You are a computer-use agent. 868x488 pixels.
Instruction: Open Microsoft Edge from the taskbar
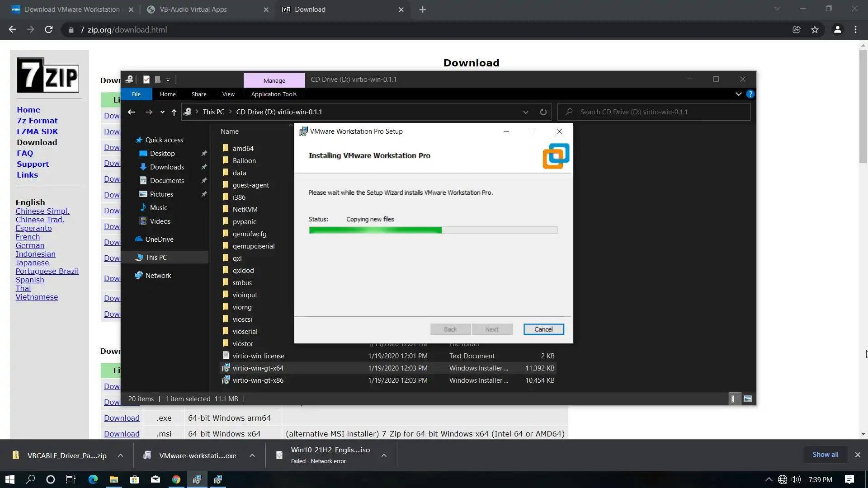click(x=93, y=479)
